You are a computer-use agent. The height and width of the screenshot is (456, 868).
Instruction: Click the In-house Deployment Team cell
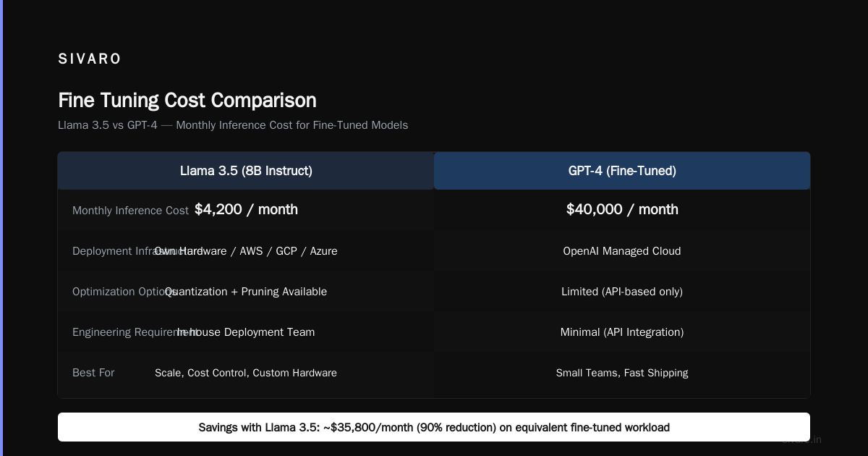246,332
